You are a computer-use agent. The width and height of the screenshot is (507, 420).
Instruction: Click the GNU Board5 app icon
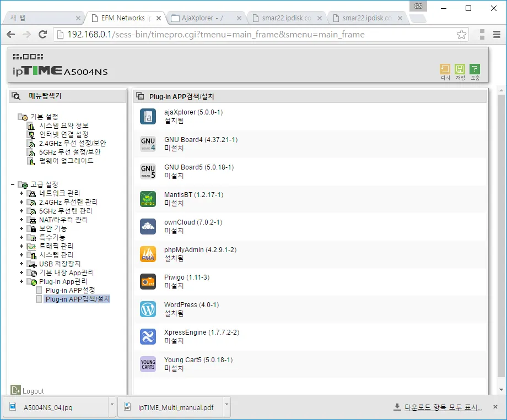(x=148, y=172)
